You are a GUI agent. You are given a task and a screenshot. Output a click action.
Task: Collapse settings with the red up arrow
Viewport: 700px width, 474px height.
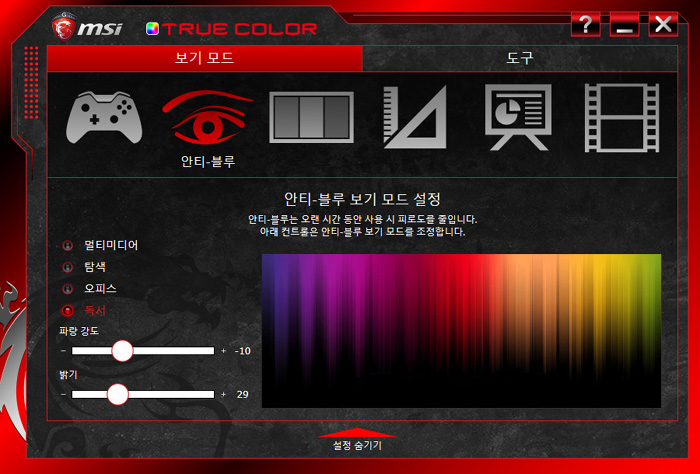[357, 432]
